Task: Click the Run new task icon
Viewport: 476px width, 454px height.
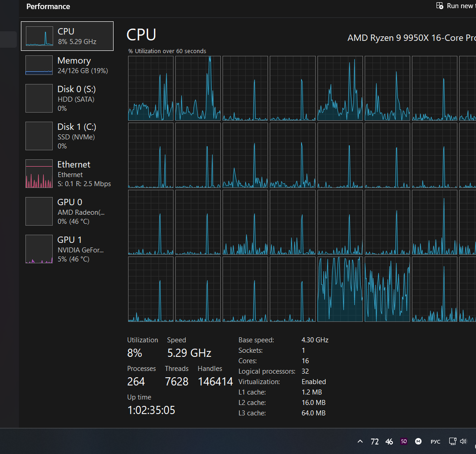Action: (x=440, y=6)
